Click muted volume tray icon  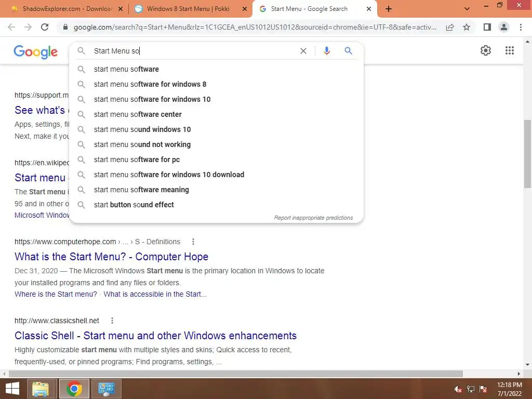(458, 389)
